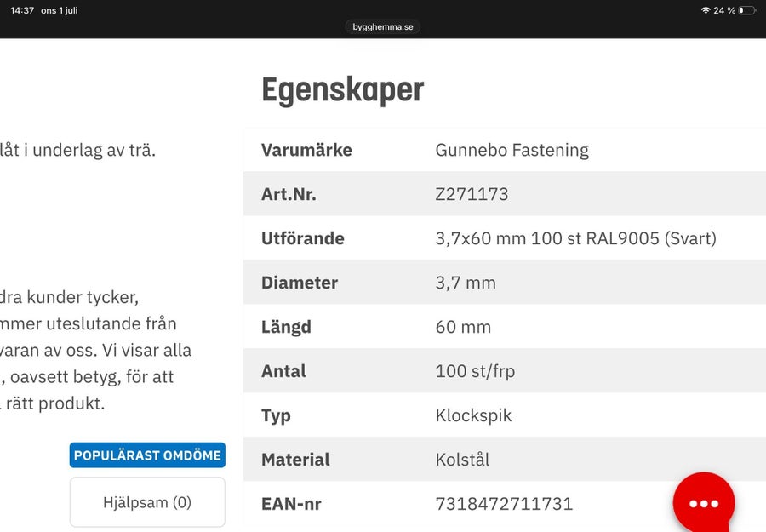Select the value '60 mm'

(x=463, y=328)
